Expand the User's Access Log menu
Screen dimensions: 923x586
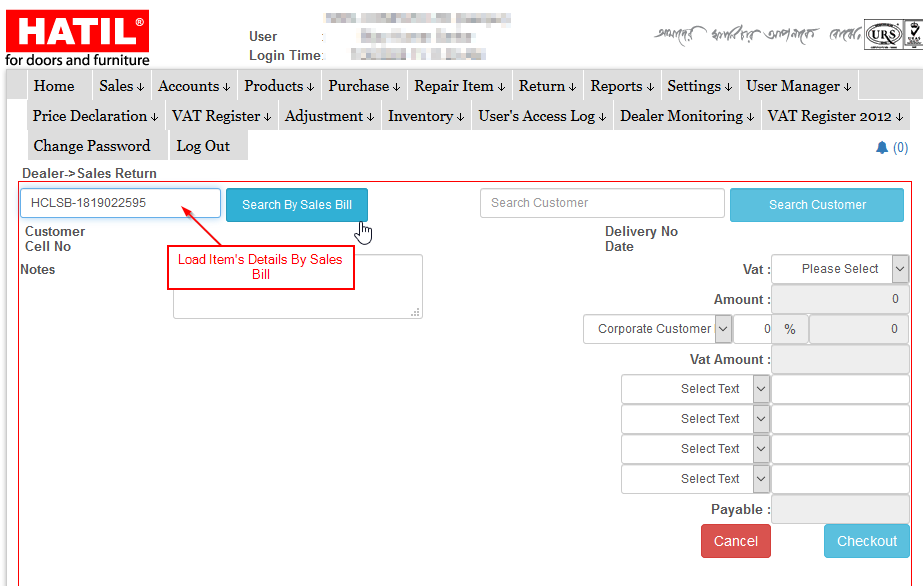tap(542, 116)
